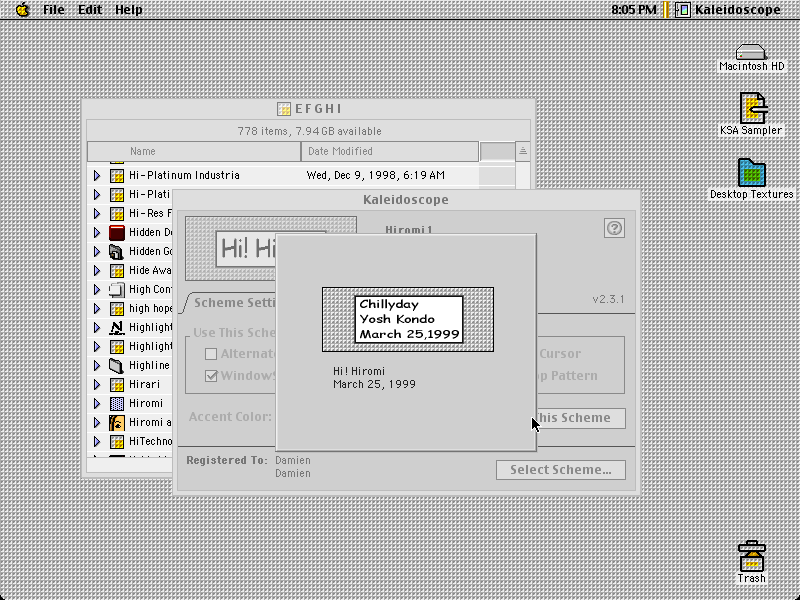Screen dimensions: 800x600
Task: Select the Hiromi scheme icon
Action: tap(117, 404)
